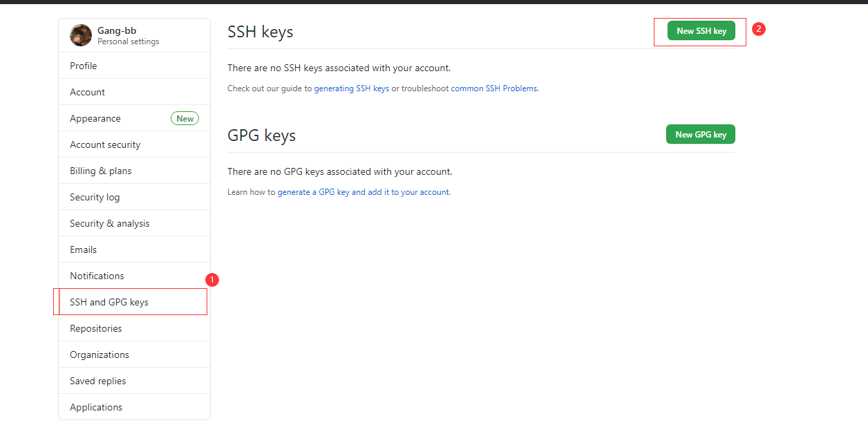Screen dimensions: 868x425
Task: Open Organizations settings
Action: pos(134,355)
